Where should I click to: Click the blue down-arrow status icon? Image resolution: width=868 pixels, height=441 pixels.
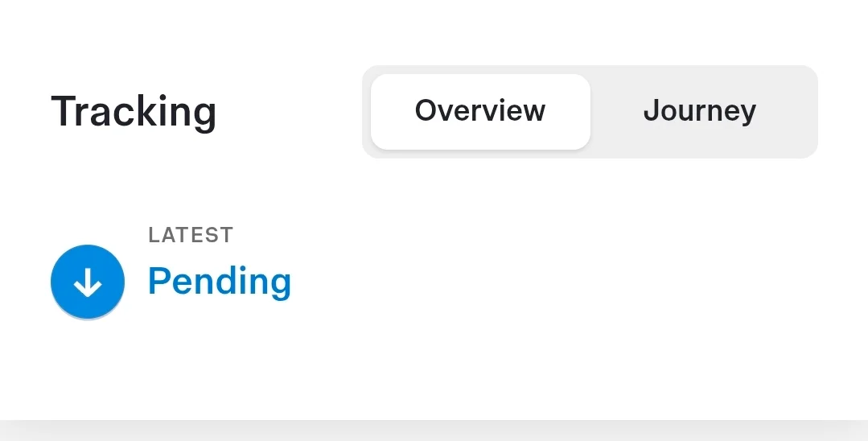[88, 282]
